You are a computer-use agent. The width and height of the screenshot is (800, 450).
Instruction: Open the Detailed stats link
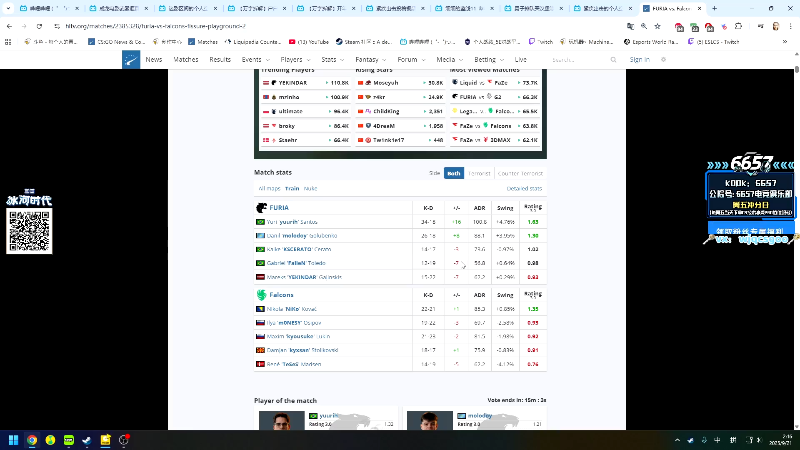tap(524, 188)
